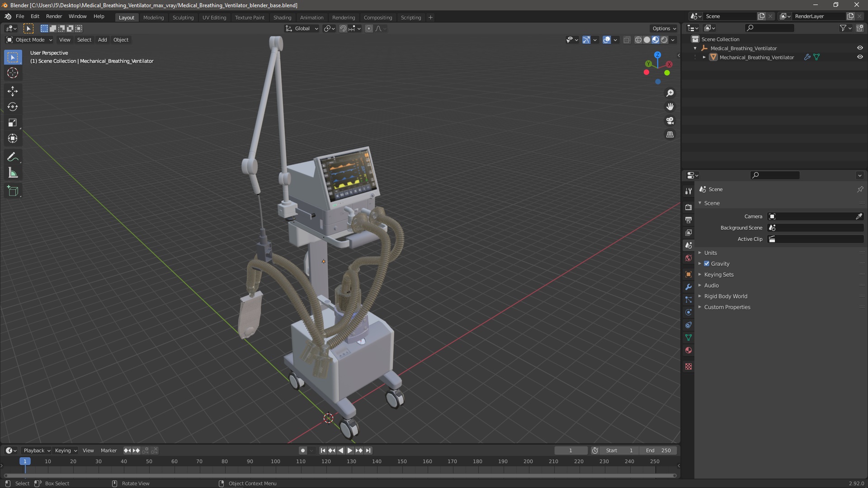Toggle the Gravity checkbox
The width and height of the screenshot is (868, 488).
tap(707, 263)
